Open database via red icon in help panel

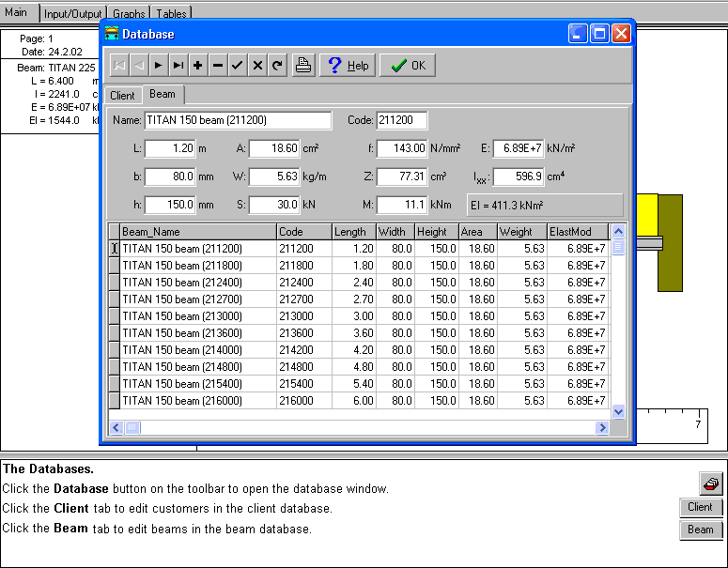711,483
